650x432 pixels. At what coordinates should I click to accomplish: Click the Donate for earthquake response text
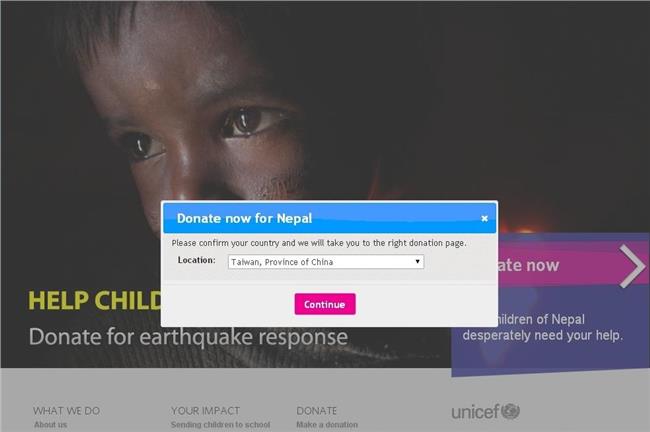click(x=188, y=336)
